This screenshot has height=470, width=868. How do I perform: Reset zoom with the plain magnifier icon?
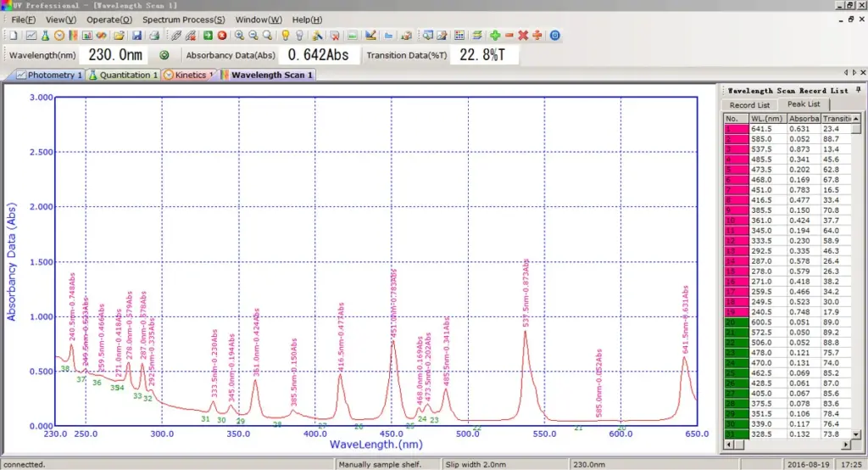[x=267, y=36]
